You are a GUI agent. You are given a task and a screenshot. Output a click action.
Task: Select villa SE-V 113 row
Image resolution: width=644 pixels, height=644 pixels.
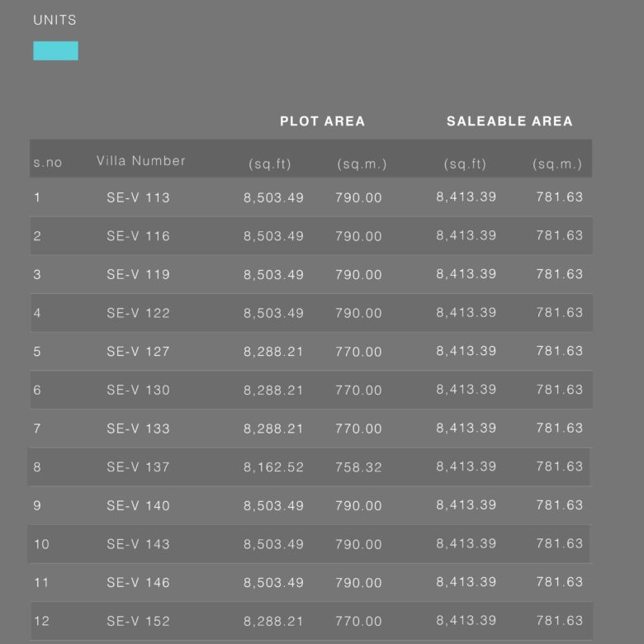tap(311, 197)
